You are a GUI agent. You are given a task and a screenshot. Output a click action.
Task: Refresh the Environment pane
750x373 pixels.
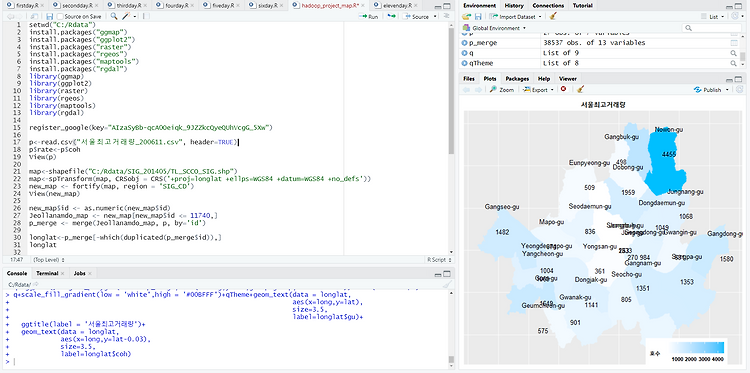pos(735,16)
